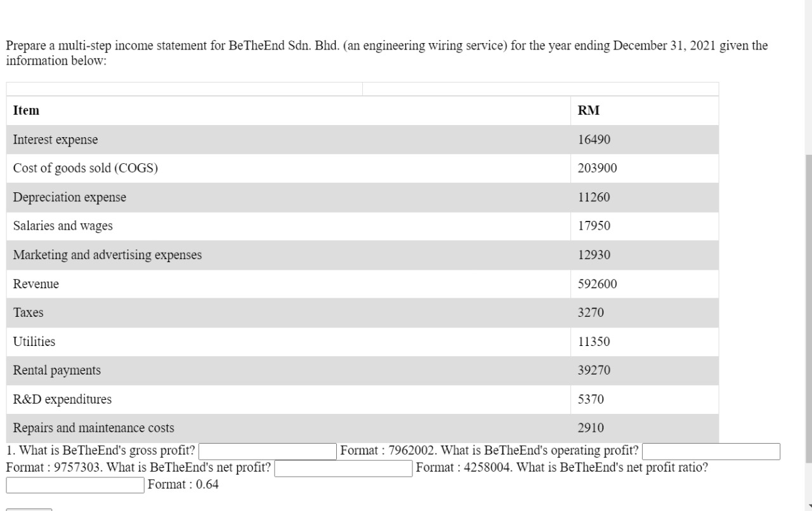Click the operating profit answer field
This screenshot has height=511, width=812.
click(x=710, y=451)
